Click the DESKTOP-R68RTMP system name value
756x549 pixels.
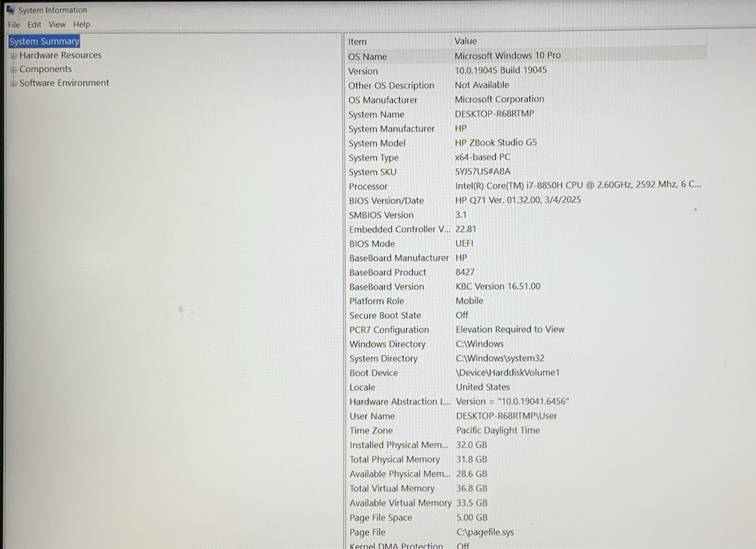click(x=495, y=114)
